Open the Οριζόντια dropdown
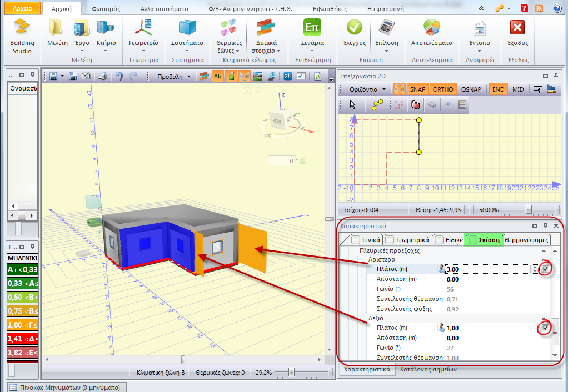The image size is (568, 392). click(368, 89)
